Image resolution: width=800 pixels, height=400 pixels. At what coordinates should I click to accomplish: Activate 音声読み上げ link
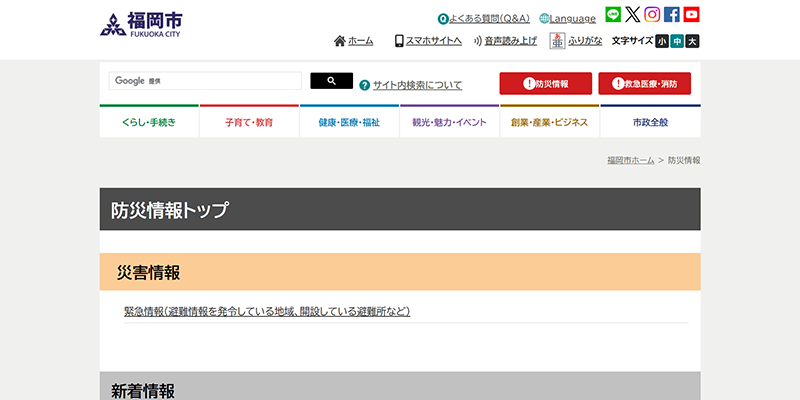511,41
